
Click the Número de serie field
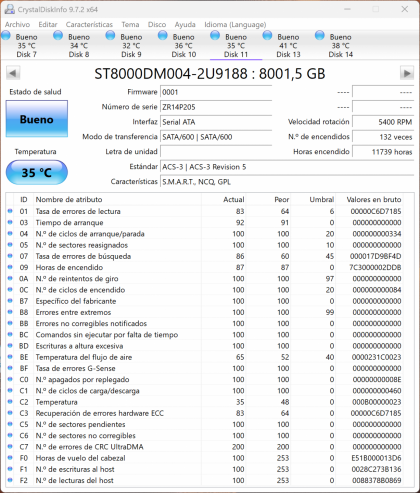tap(216, 107)
